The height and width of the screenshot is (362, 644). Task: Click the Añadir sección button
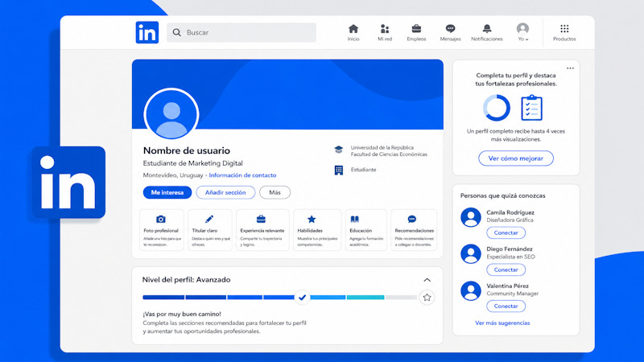(x=225, y=192)
